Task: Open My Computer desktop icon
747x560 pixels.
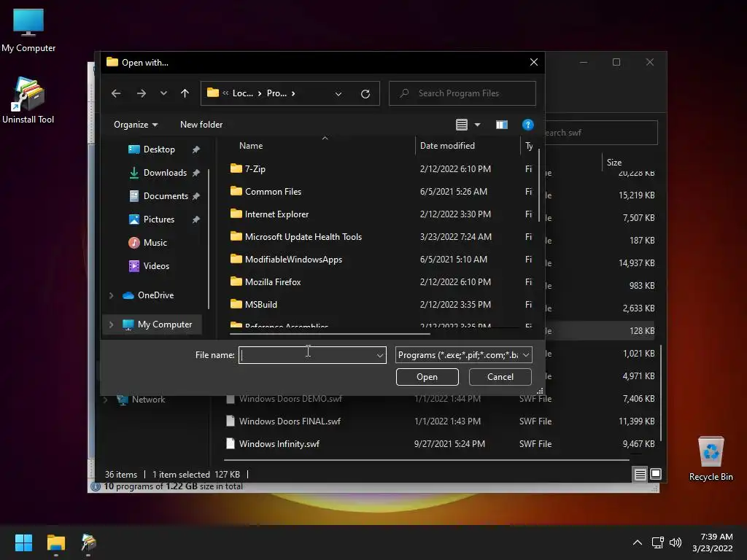Action: point(28,31)
